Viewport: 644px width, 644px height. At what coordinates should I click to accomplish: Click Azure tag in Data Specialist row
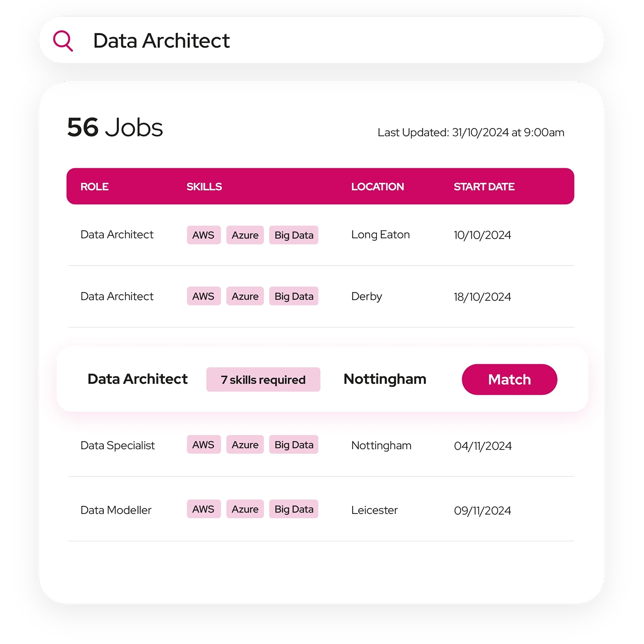click(x=245, y=445)
